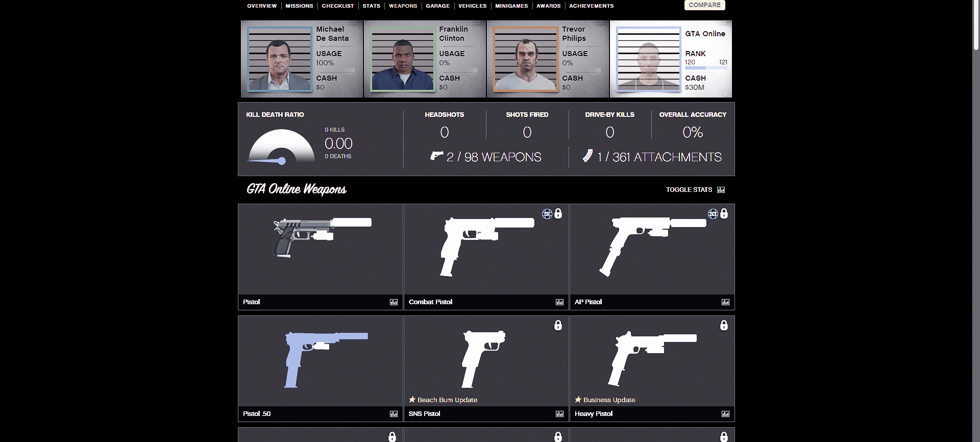Screen dimensions: 980x442
Task: Toggle the Heavy Pistol stats view
Action: [x=725, y=414]
